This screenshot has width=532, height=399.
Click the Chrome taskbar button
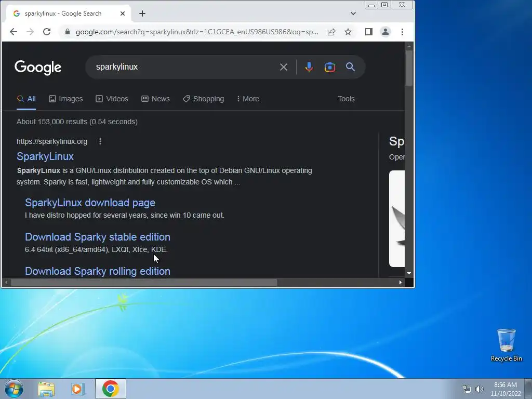click(x=111, y=389)
